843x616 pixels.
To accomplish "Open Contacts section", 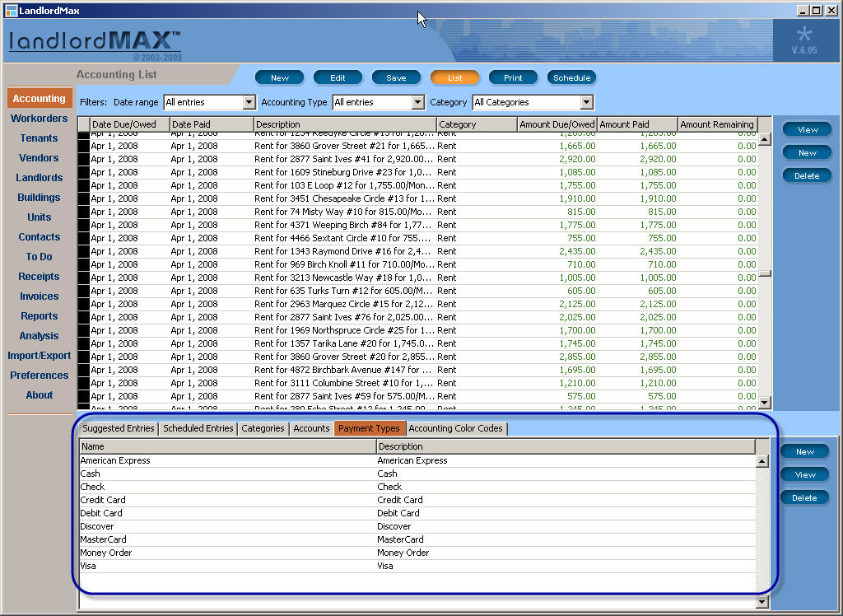I will pyautogui.click(x=40, y=236).
